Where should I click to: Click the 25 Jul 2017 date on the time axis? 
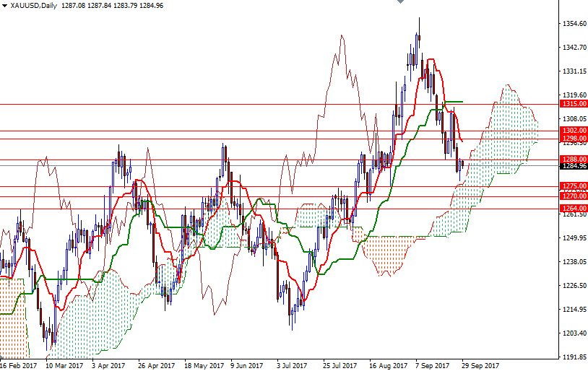pos(340,365)
